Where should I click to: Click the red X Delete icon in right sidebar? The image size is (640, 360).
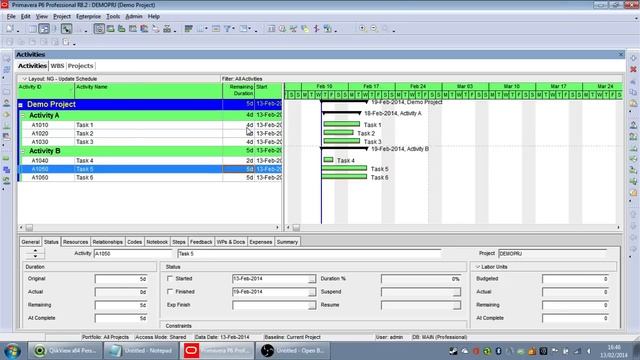click(x=633, y=69)
